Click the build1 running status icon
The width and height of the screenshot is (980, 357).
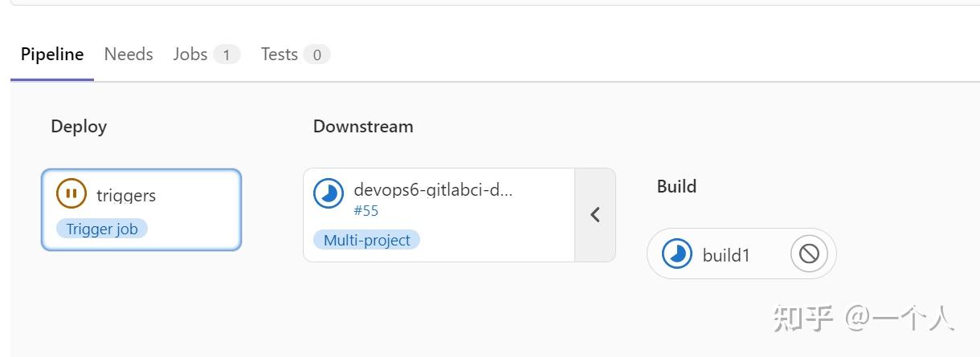pyautogui.click(x=677, y=254)
